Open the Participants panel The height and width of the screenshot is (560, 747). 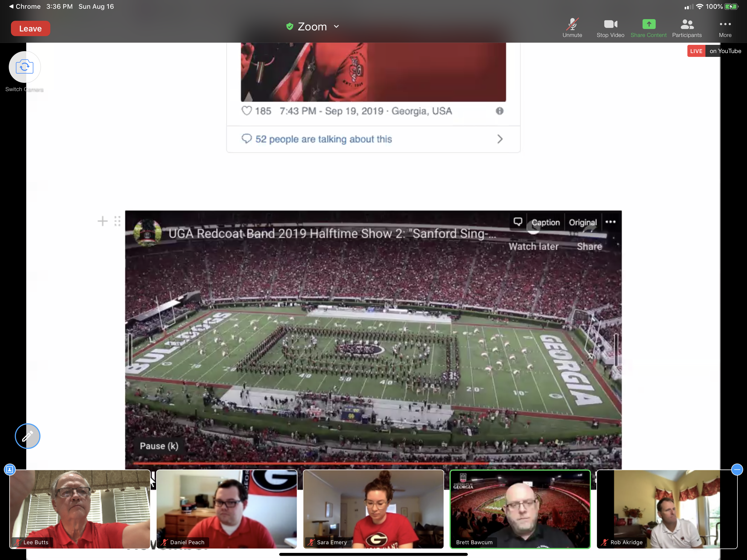click(x=687, y=28)
